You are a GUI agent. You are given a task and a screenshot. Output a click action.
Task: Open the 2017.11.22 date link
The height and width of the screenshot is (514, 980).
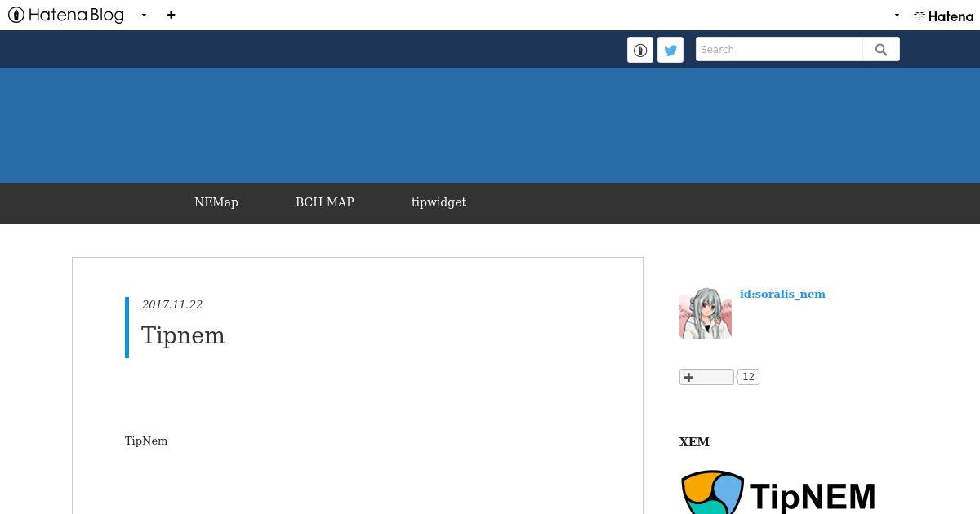[x=172, y=304]
